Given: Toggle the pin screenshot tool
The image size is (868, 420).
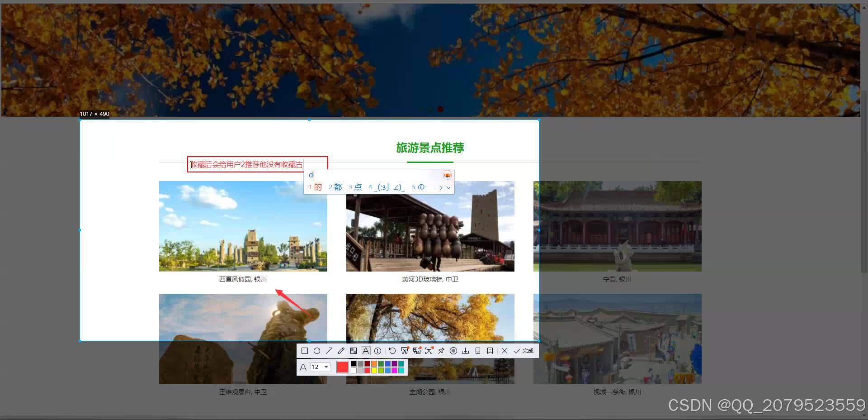Looking at the screenshot, I should pyautogui.click(x=441, y=351).
